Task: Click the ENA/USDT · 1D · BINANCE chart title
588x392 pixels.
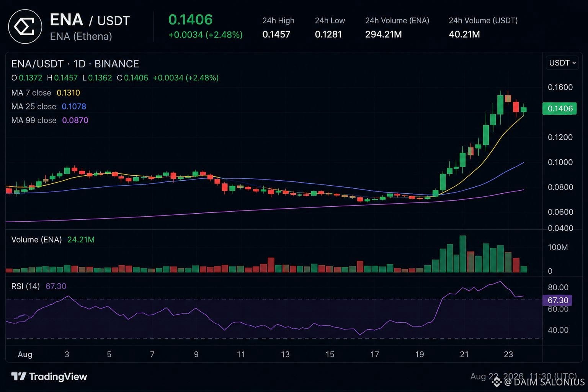Action: (x=75, y=64)
